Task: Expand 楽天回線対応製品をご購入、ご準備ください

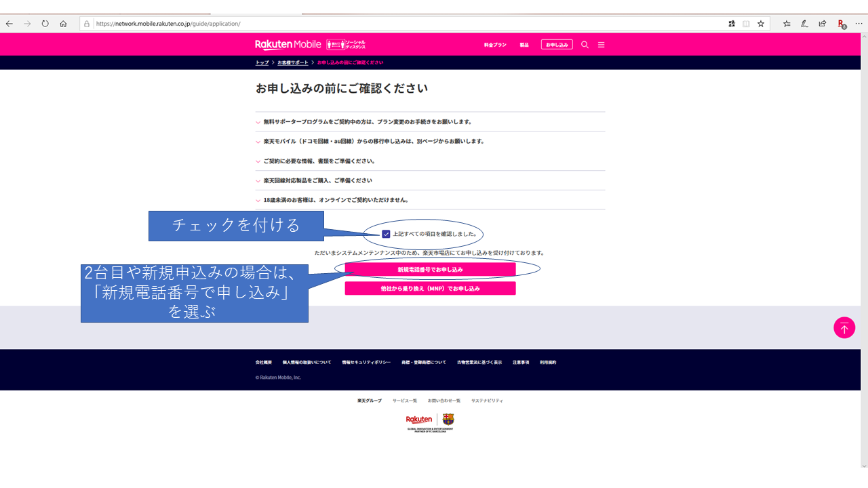Action: 430,181
